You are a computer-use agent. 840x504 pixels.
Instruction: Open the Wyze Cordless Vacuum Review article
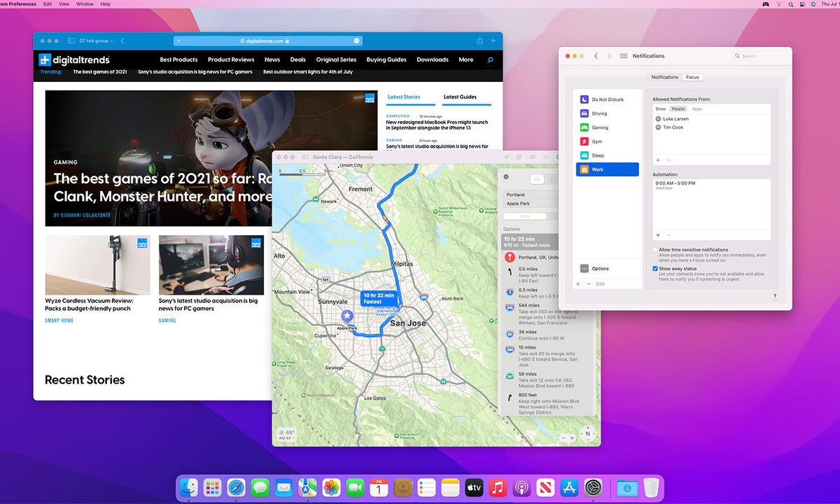[x=89, y=304]
